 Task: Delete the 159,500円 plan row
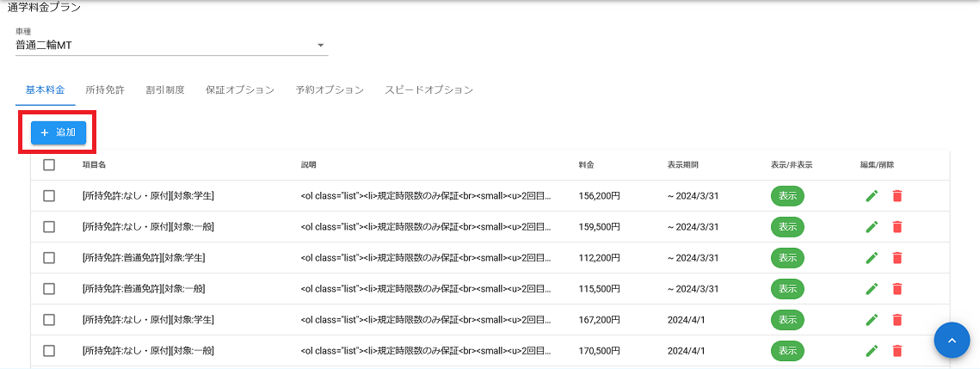click(x=897, y=227)
